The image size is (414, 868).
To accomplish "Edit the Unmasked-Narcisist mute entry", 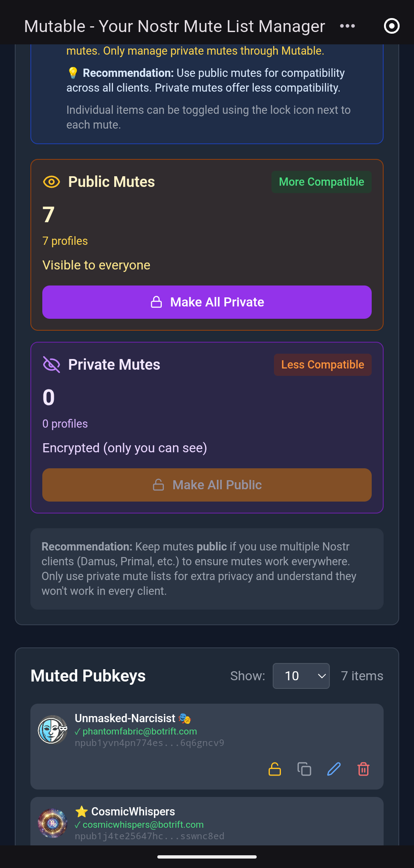I will [x=334, y=769].
